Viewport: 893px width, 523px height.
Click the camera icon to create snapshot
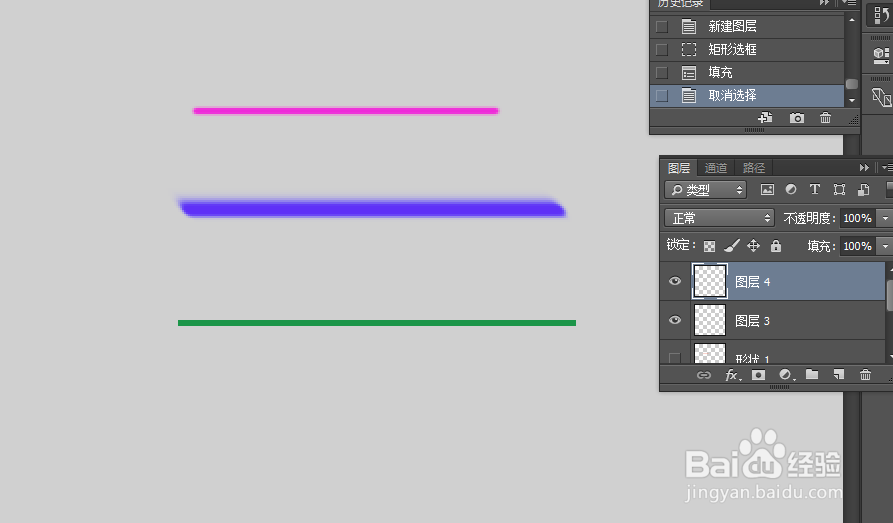[x=797, y=118]
